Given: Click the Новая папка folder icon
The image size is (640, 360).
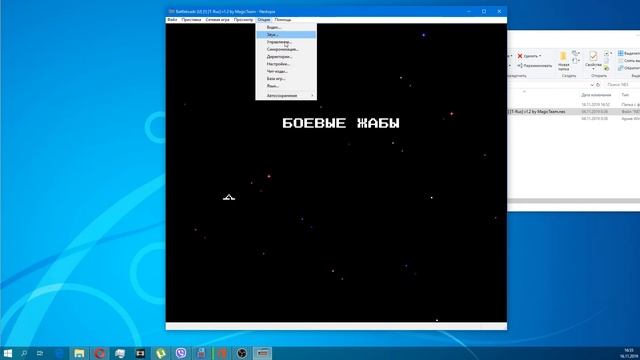Looking at the screenshot, I should point(563,56).
